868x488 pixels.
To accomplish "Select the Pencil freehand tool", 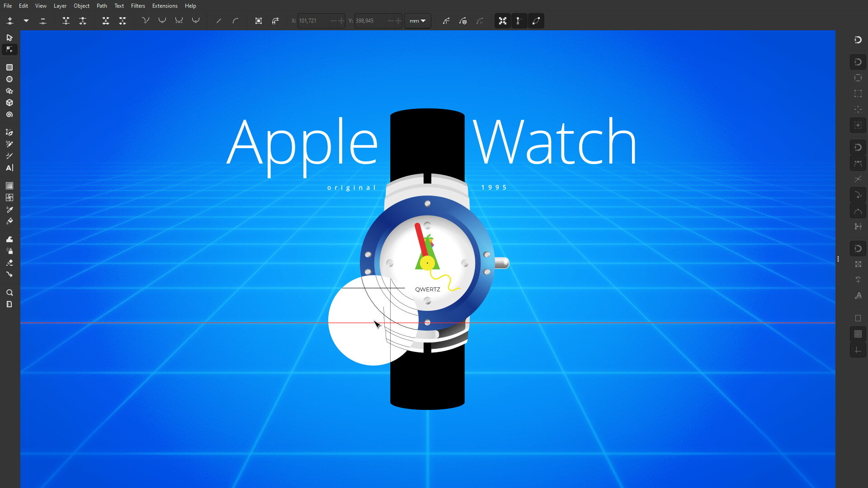I will coord(9,144).
